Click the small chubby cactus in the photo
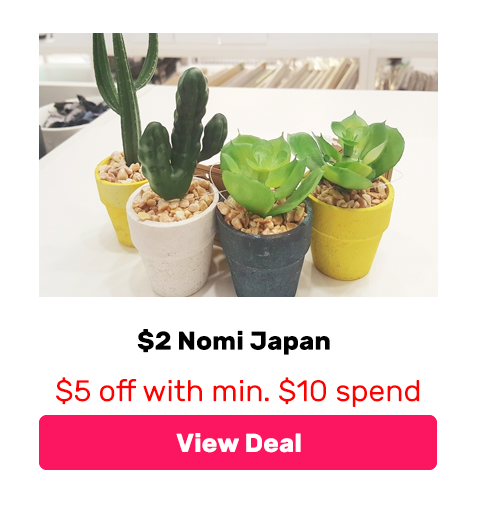The height and width of the screenshot is (507, 480). coord(182,133)
